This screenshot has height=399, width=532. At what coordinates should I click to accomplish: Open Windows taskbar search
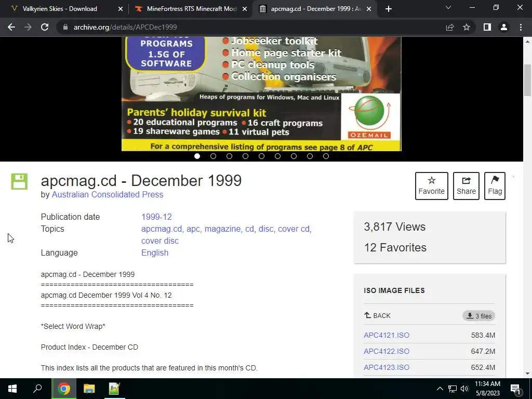37,389
